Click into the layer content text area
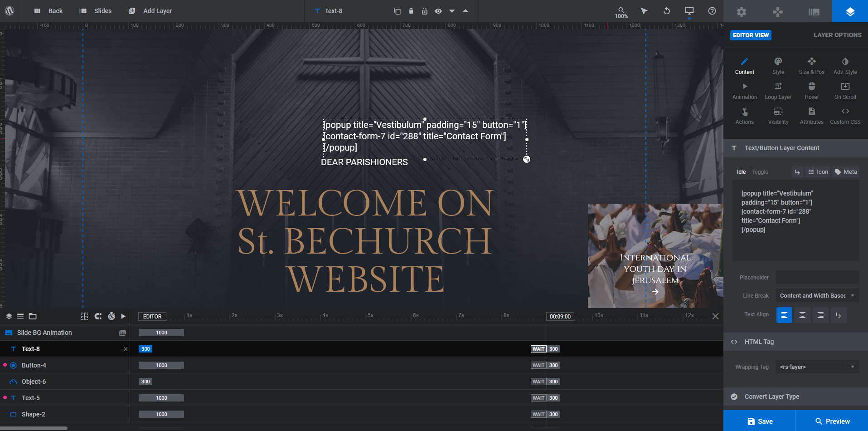Screen dimensions: 868x431 pos(796,220)
